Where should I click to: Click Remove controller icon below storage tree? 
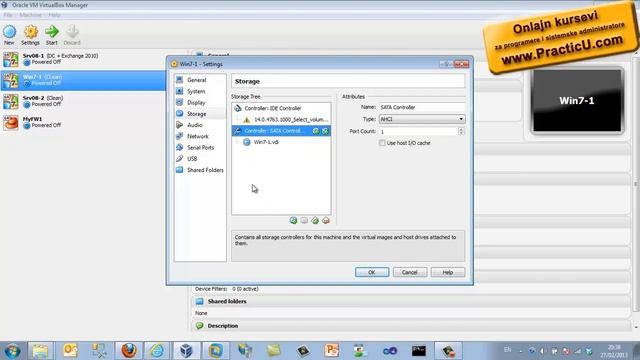pyautogui.click(x=326, y=220)
